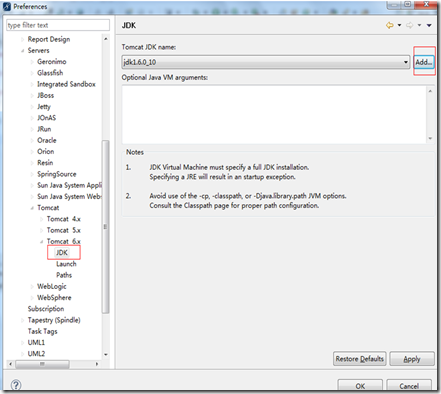Screen dimensions: 441x394
Task: Click the tree scrollbar down arrow
Action: coord(106,355)
